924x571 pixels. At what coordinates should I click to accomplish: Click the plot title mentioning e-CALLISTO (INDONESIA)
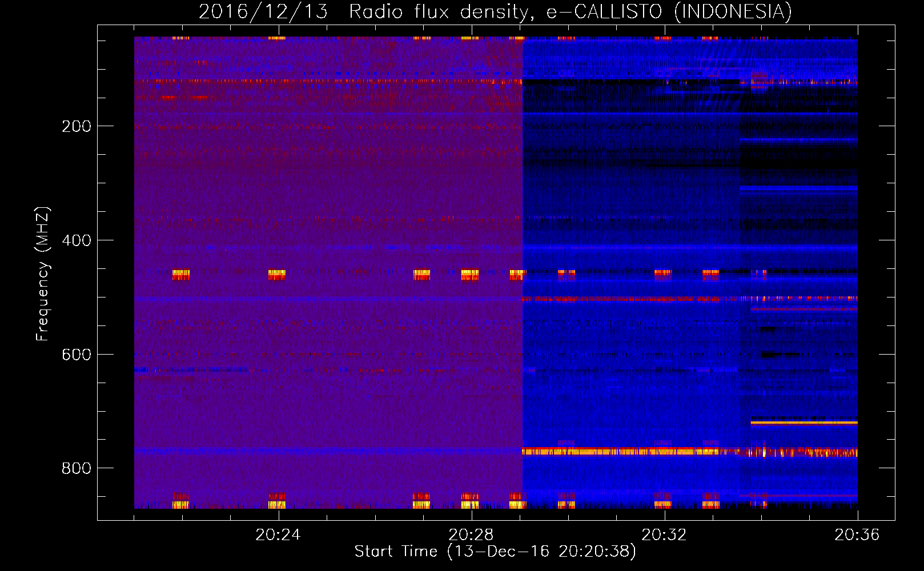tap(495, 11)
